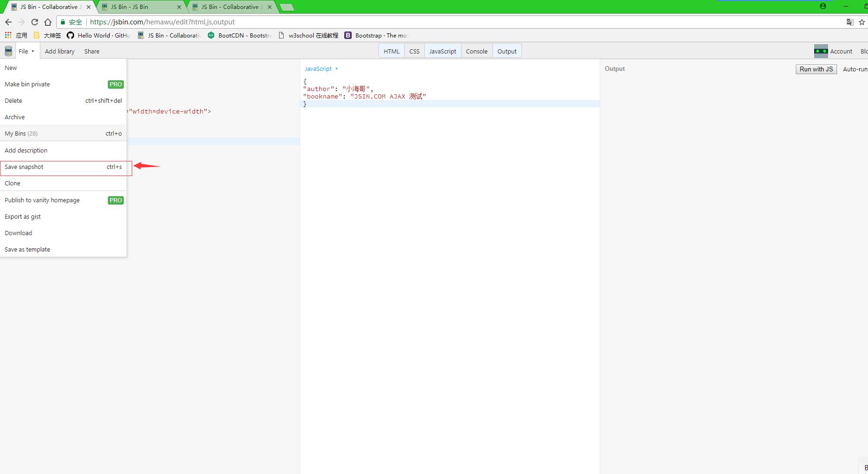This screenshot has height=474, width=868.
Task: Choose Clone from the File menu
Action: (63, 183)
